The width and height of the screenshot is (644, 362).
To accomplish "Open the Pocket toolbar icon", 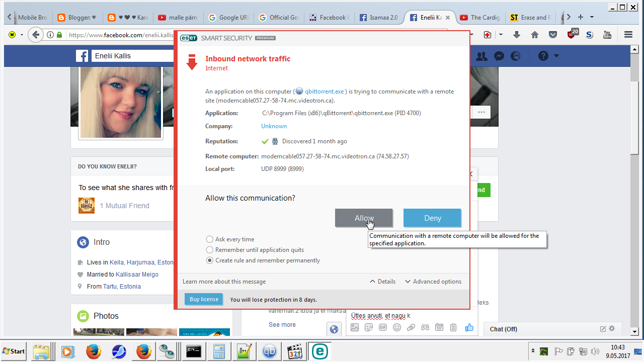I will [x=553, y=35].
